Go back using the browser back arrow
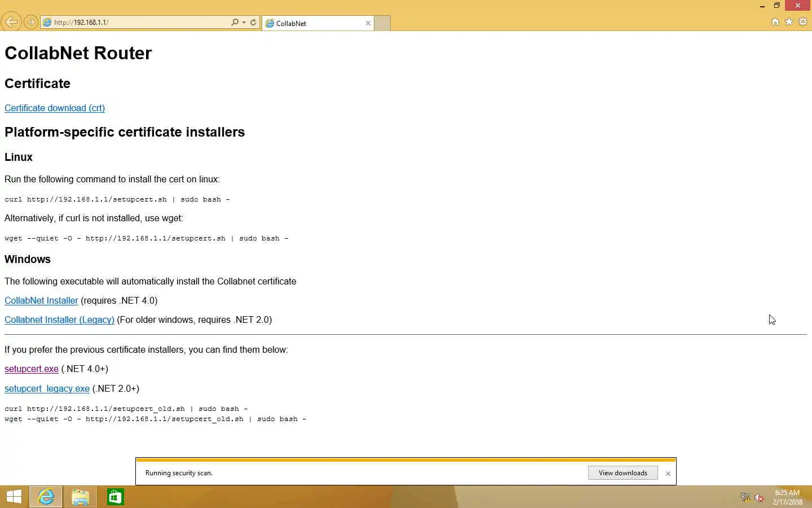 click(11, 22)
